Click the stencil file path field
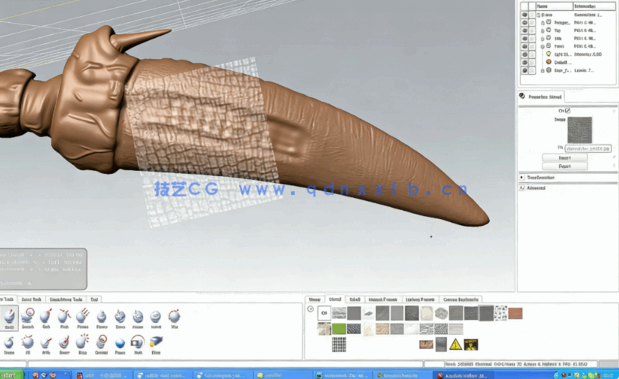The width and height of the screenshot is (619, 379). [588, 148]
